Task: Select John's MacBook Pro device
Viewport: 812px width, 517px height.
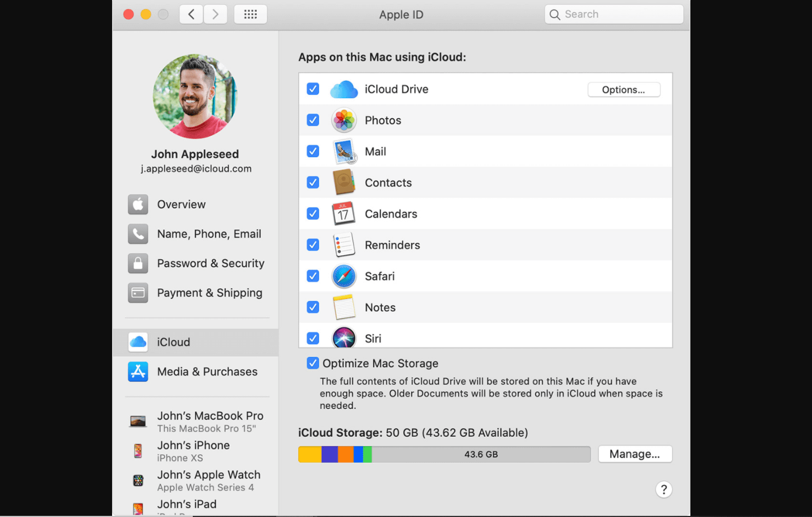Action: click(x=196, y=422)
